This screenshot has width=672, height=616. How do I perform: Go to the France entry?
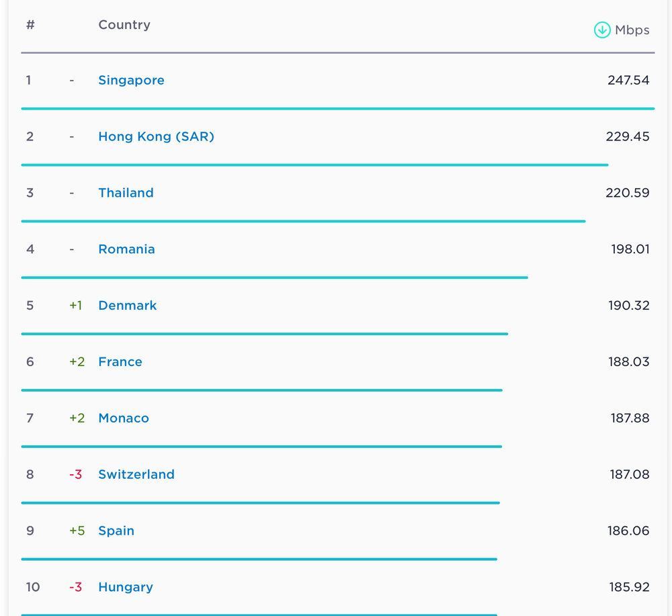pyautogui.click(x=120, y=362)
